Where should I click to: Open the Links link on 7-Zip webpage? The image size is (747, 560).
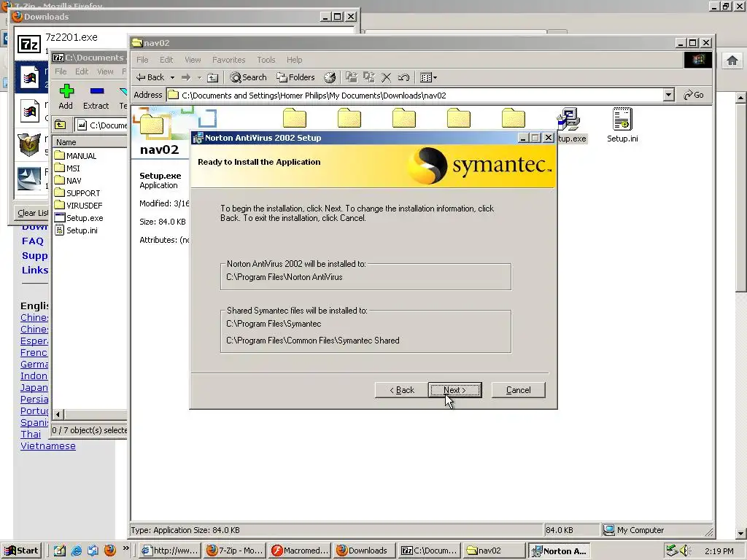click(x=35, y=270)
